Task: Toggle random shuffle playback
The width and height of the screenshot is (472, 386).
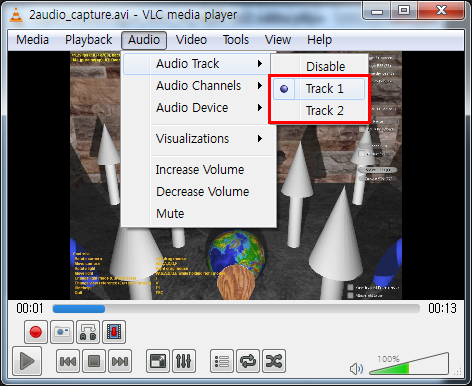Action: (x=274, y=361)
